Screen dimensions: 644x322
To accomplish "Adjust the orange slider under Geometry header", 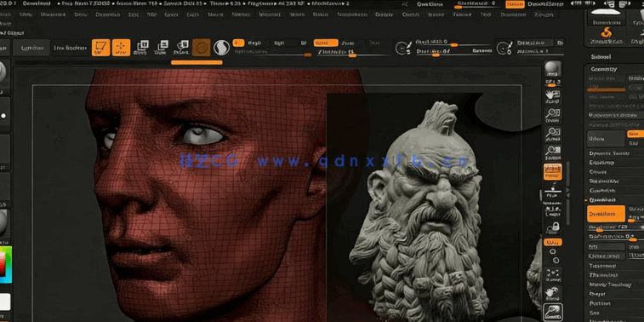I will 606,89.
